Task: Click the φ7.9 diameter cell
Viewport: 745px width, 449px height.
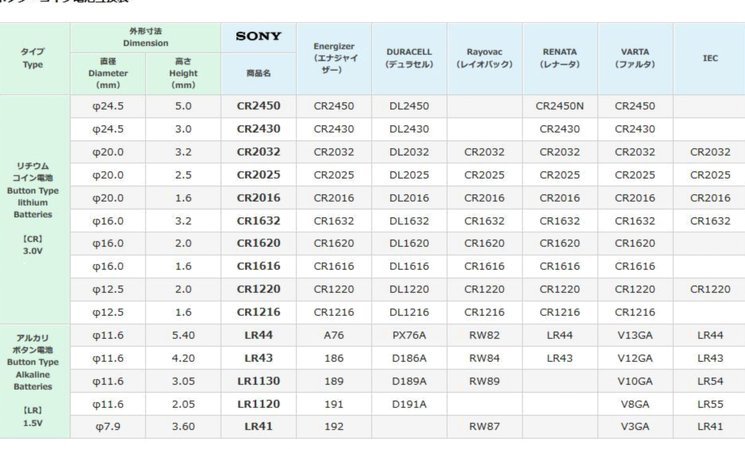Action: [108, 427]
